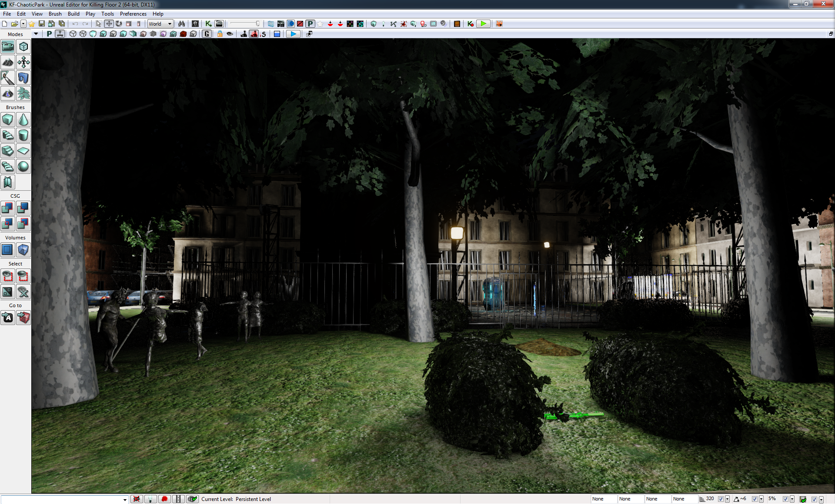Create Card/Volumetric brush icon
Viewport: 835px width, 504px height.
tap(8, 182)
